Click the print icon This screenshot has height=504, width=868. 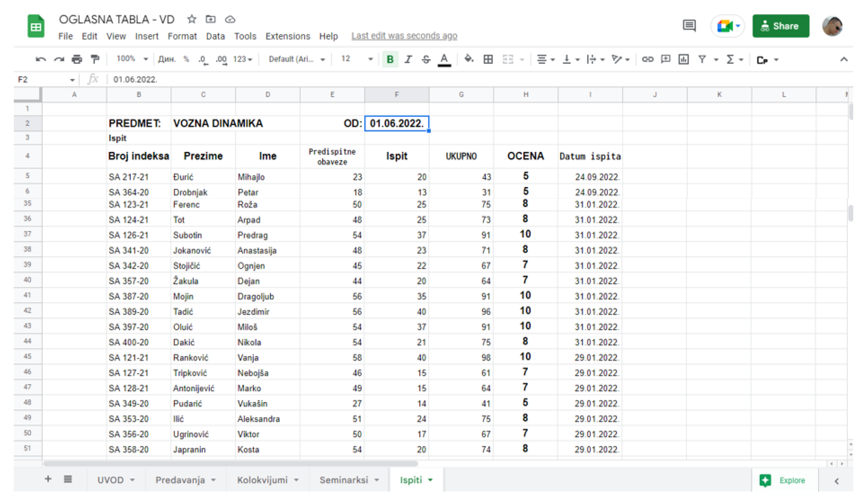point(77,60)
